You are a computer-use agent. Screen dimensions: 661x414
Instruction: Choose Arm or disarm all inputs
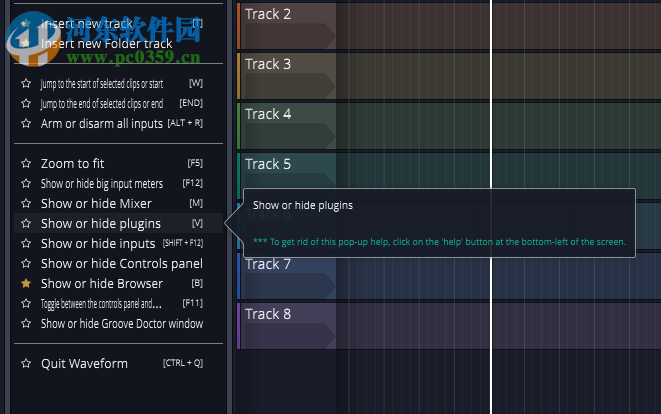coord(118,124)
